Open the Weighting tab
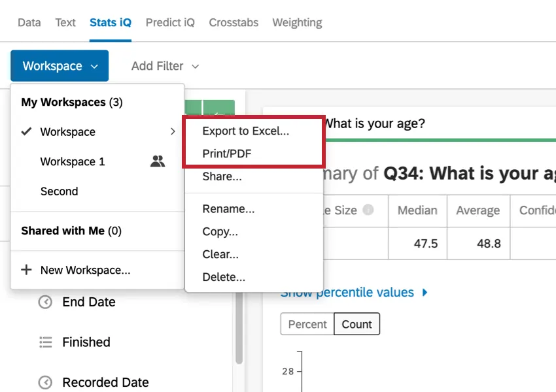This screenshot has width=556, height=392. pos(297,22)
